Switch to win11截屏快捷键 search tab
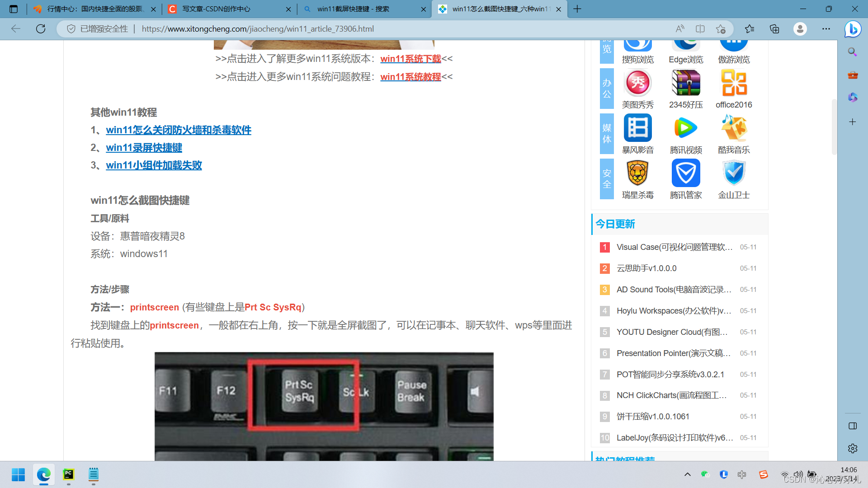Screen dimensions: 868x488 [353, 9]
